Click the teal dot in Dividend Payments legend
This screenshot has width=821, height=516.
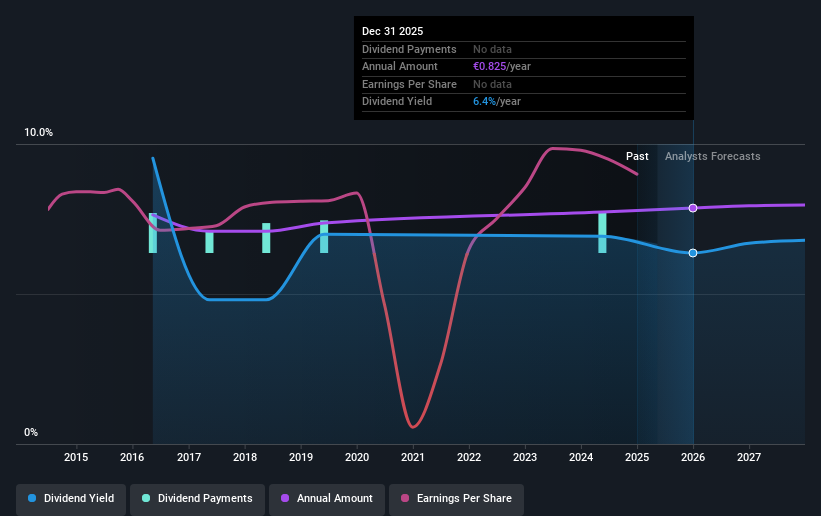[146, 498]
